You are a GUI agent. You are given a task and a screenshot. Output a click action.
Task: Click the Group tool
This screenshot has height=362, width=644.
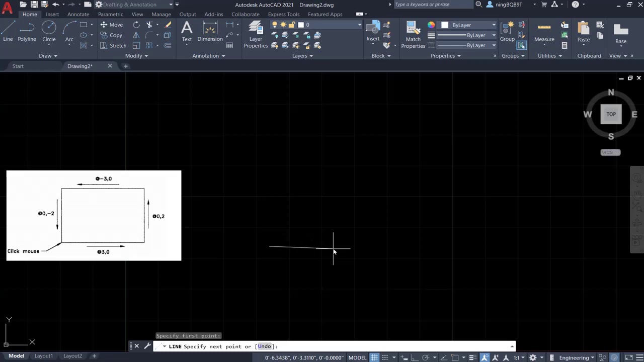pos(507,31)
